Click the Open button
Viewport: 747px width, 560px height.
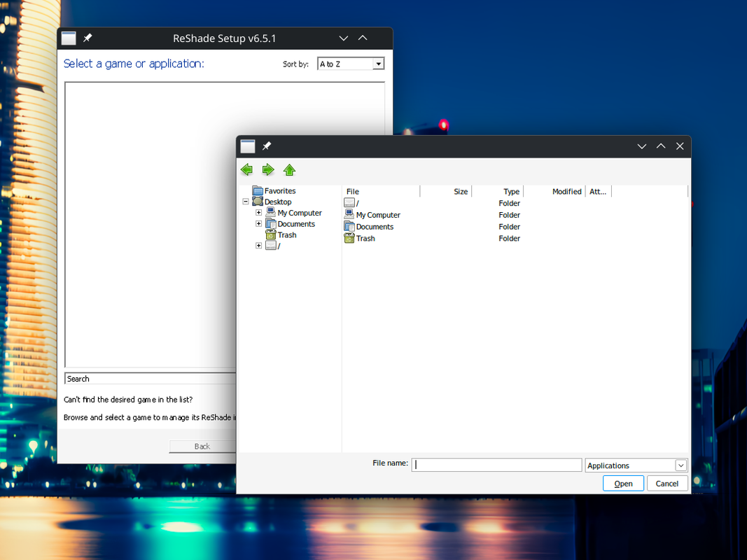tap(623, 483)
